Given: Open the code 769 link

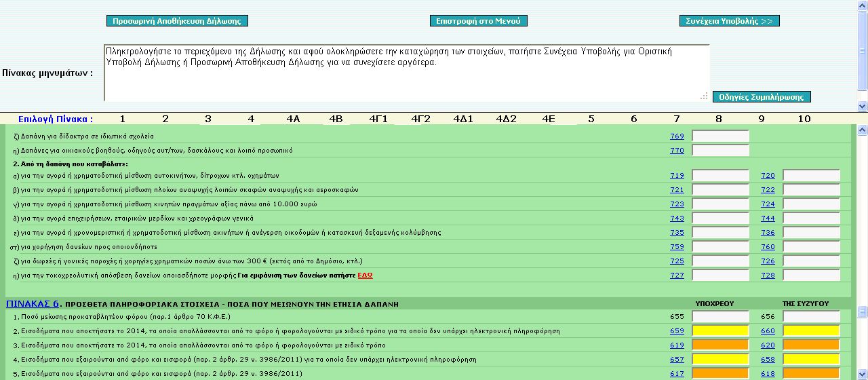Looking at the screenshot, I should pyautogui.click(x=677, y=136).
